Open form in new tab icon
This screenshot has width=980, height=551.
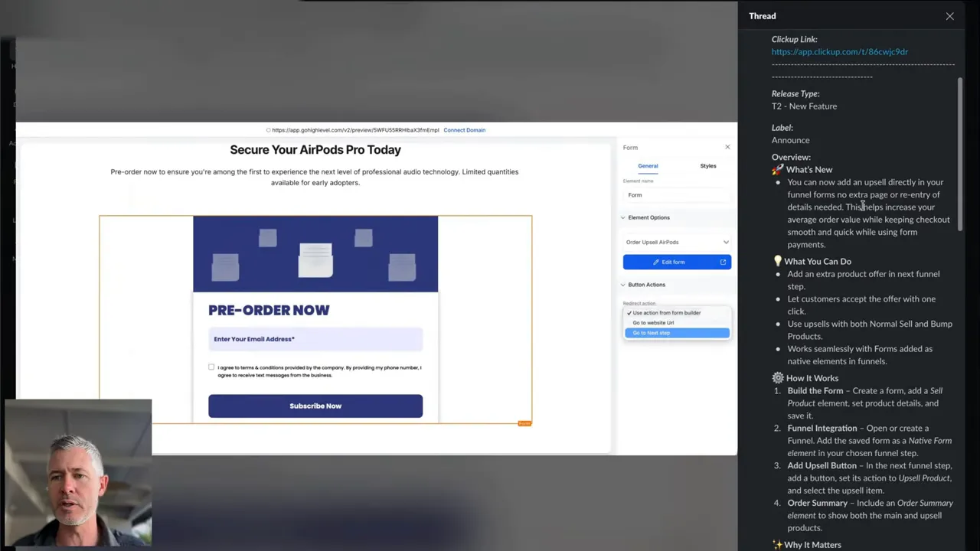[723, 262]
